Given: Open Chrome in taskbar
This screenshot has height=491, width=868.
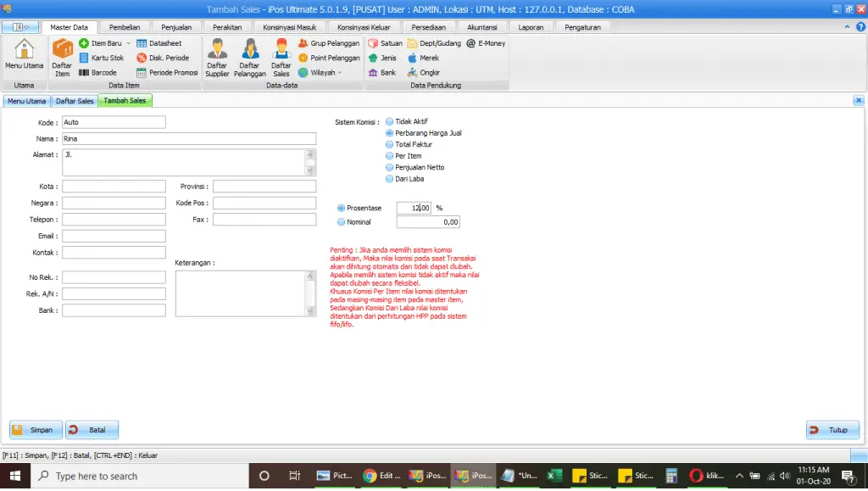Looking at the screenshot, I should [x=382, y=476].
